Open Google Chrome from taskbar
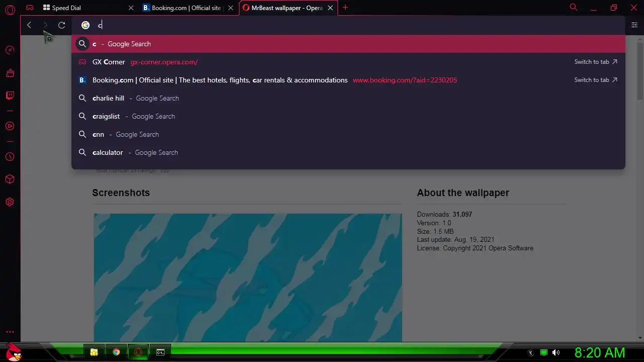 (116, 352)
